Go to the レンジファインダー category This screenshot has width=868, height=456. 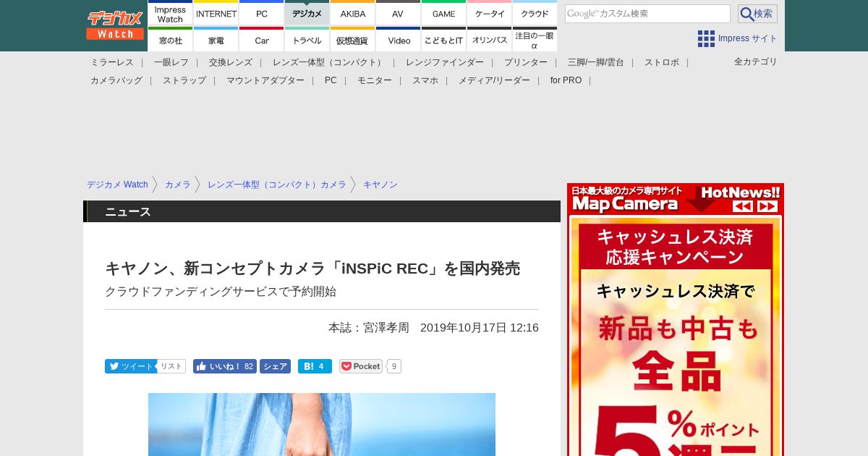coord(445,62)
